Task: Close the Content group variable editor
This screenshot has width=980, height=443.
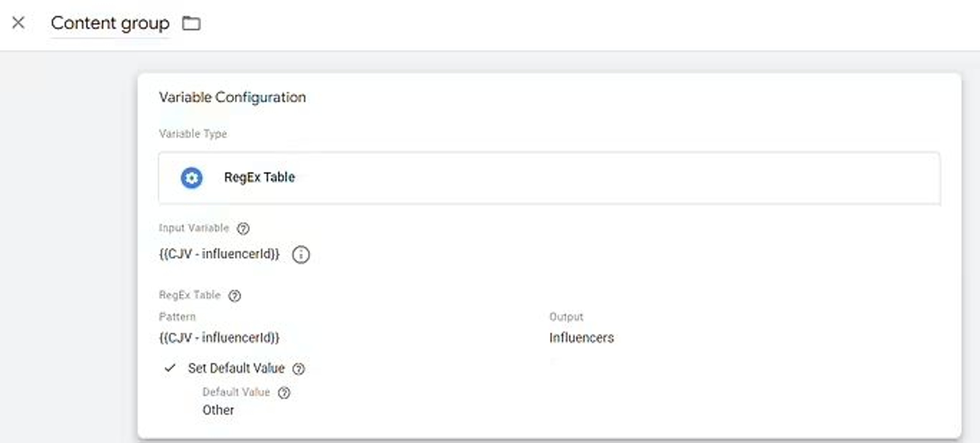Action: pos(18,23)
